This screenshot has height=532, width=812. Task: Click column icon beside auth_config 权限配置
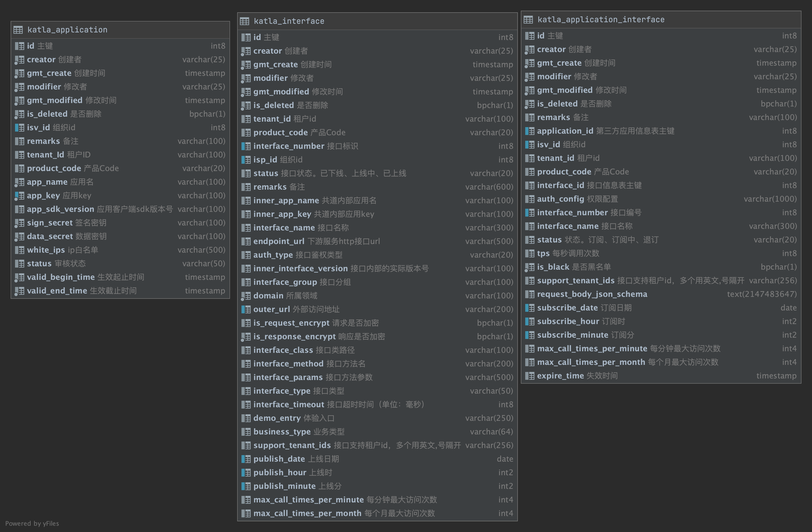(530, 199)
